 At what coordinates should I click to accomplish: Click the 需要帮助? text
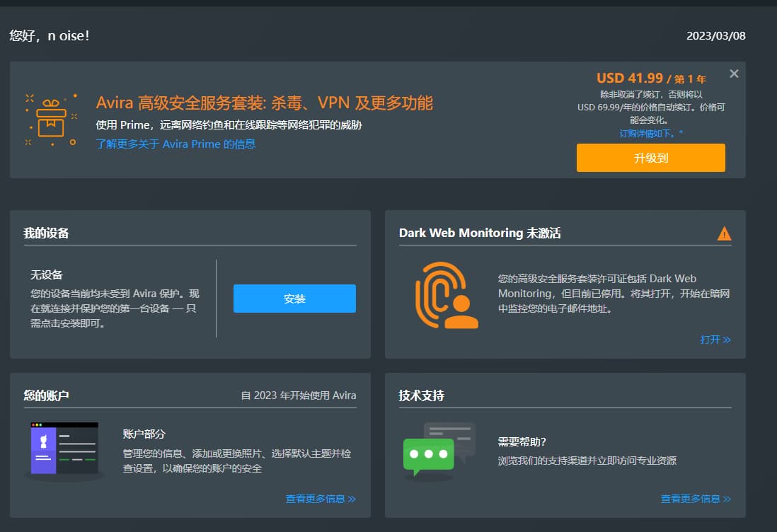(522, 442)
